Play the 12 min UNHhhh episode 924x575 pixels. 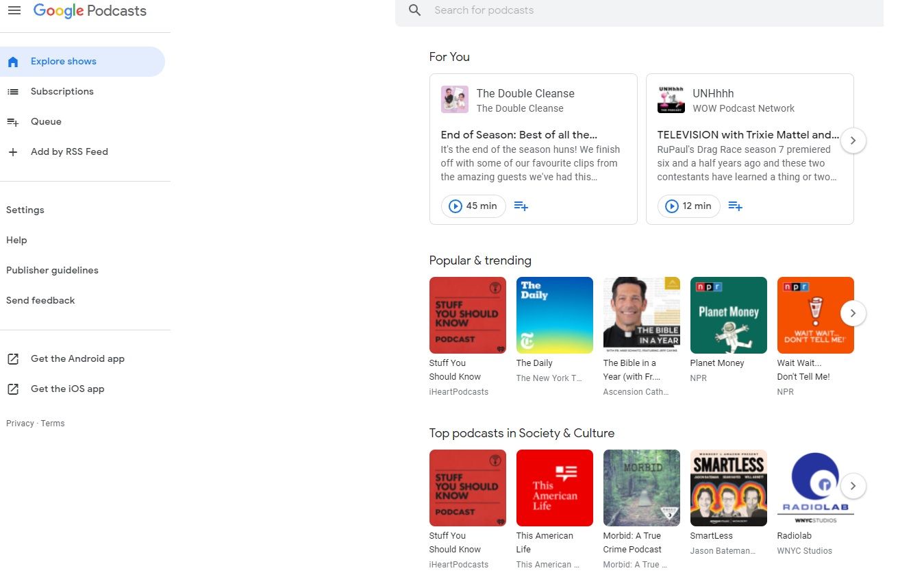[x=688, y=206]
